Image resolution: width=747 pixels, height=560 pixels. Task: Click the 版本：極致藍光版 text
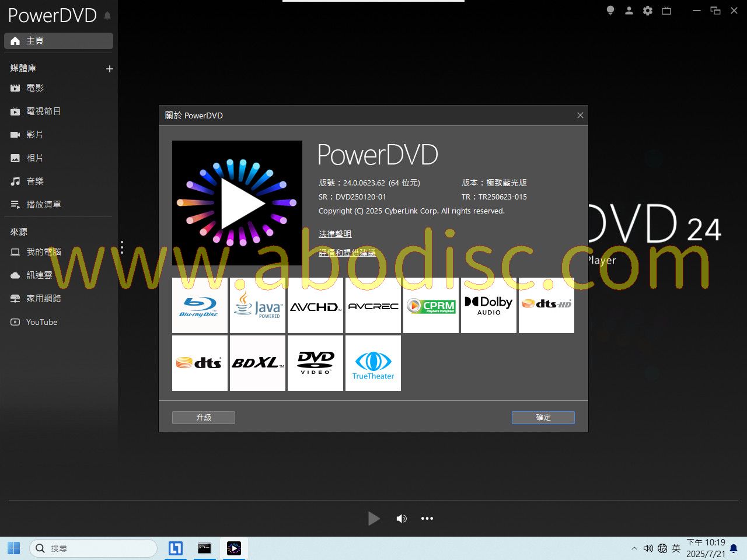[x=494, y=183]
